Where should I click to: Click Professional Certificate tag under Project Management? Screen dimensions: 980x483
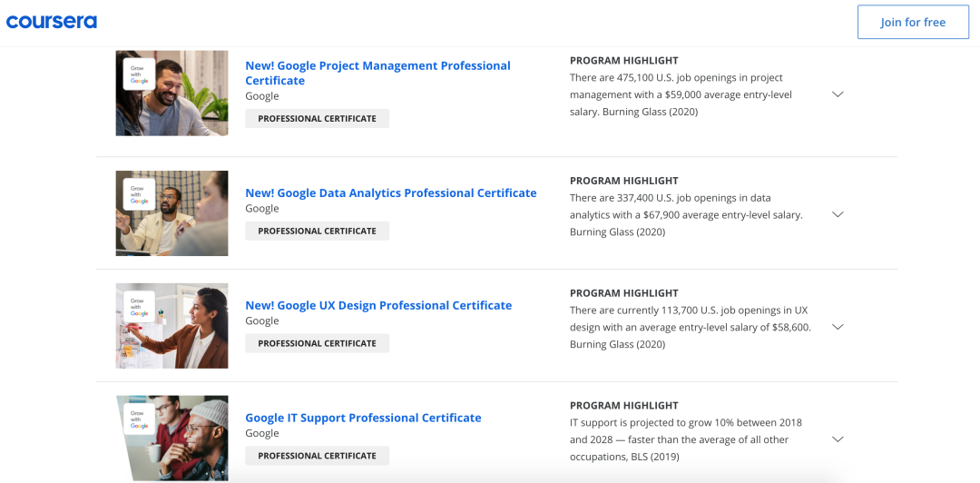point(317,119)
